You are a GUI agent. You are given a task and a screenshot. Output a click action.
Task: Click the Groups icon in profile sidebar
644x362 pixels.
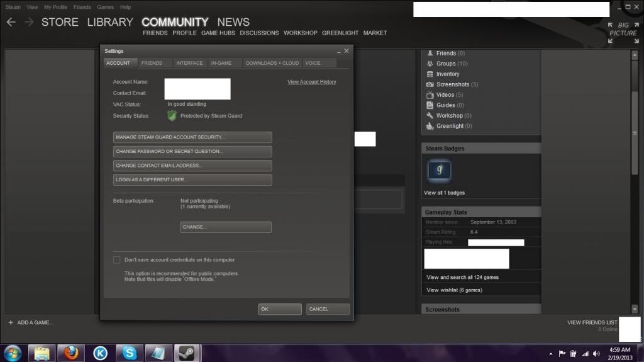(x=430, y=64)
